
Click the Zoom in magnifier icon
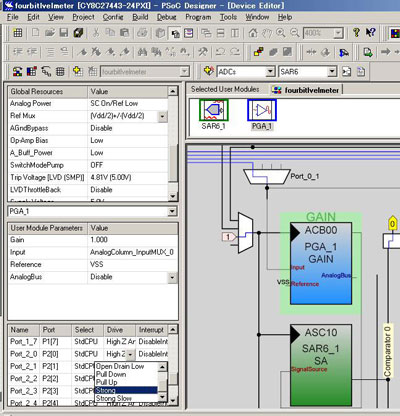pos(281,33)
